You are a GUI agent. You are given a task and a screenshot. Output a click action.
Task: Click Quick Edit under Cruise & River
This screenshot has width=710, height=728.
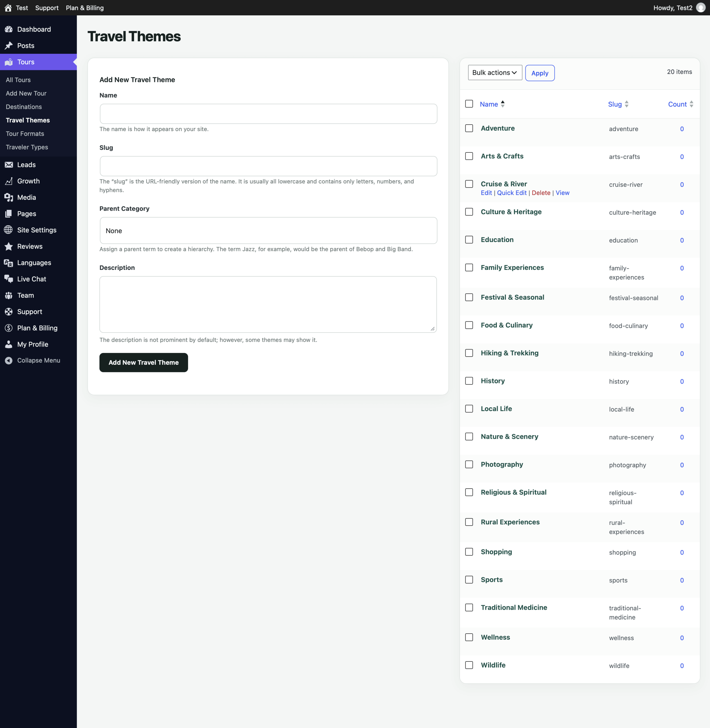pos(512,193)
